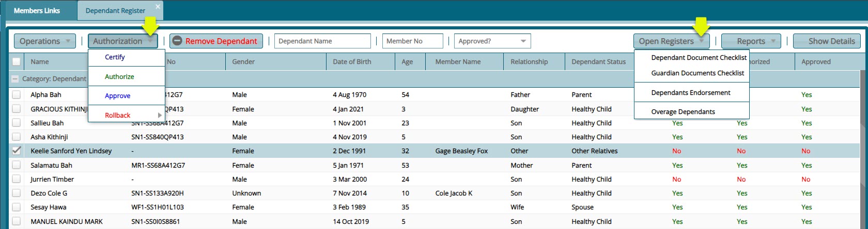Image resolution: width=868 pixels, height=229 pixels.
Task: Collapse the Category: Dependant group
Action: point(15,79)
